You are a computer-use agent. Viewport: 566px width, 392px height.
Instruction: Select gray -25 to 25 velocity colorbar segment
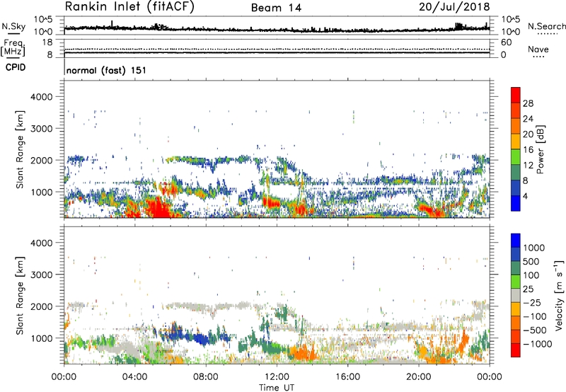516,295
